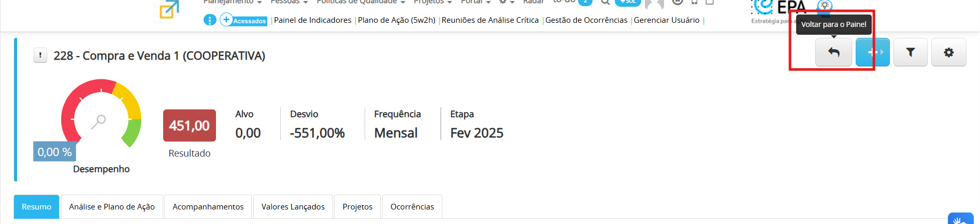Expand the Planejamento dropdown menu
Screen dimensions: 980x224
pos(232,2)
